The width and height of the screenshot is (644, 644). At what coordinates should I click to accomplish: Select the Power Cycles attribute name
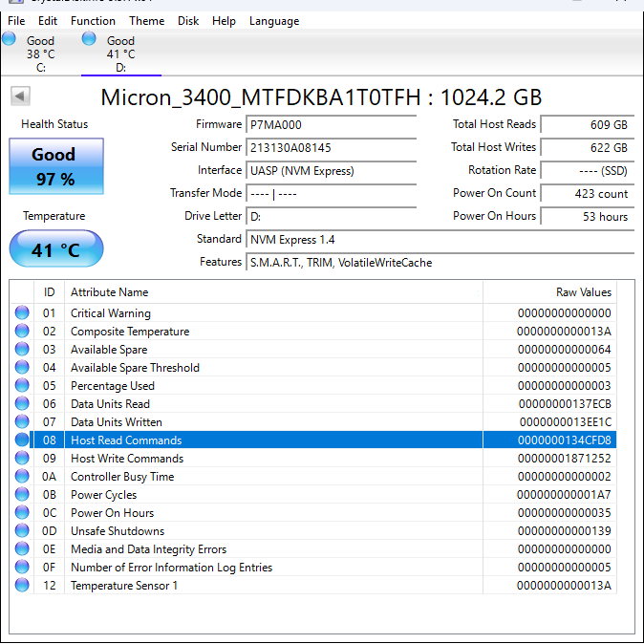click(103, 495)
